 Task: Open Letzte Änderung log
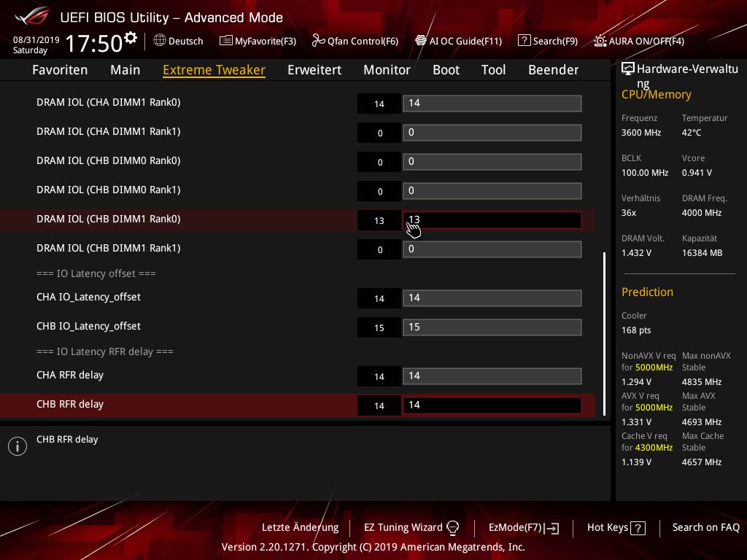pyautogui.click(x=300, y=528)
